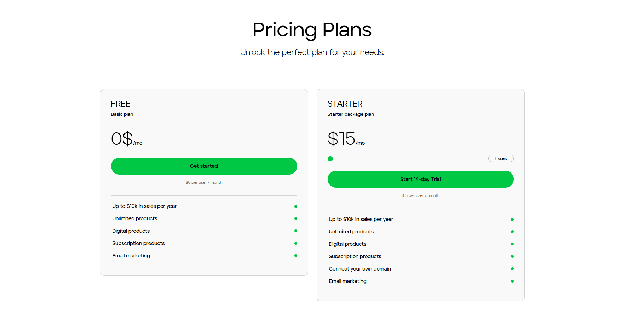Click the '$15 per user / month' note

420,195
